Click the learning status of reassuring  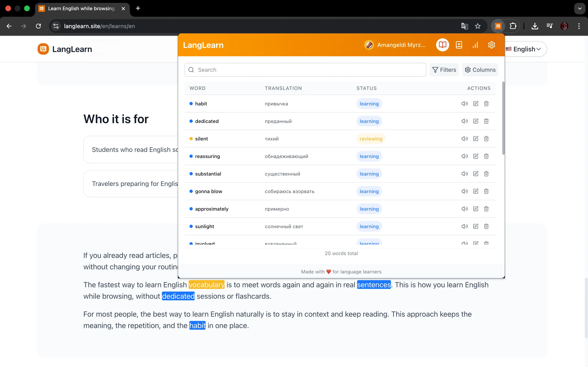coord(369,156)
